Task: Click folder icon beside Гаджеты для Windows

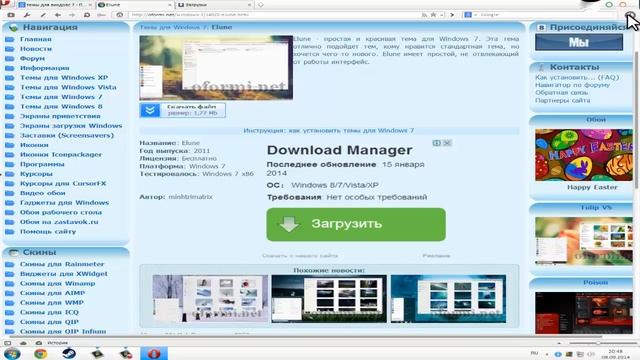Action: 9,203
